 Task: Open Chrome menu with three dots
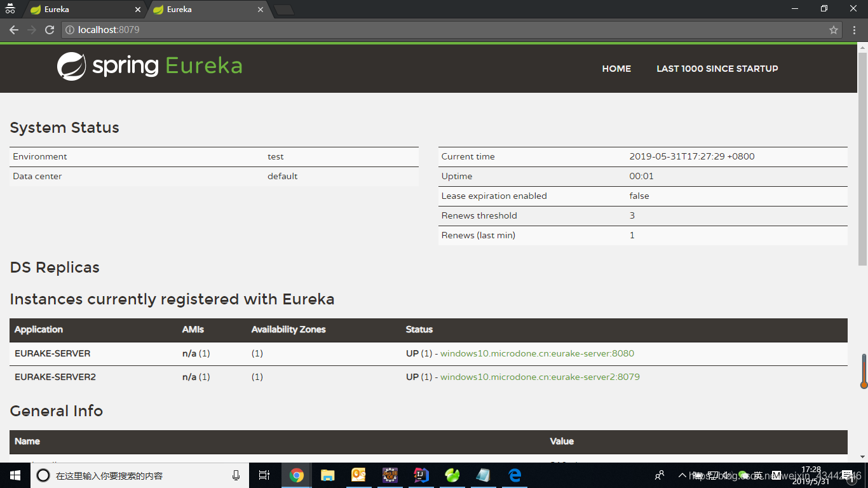point(854,30)
